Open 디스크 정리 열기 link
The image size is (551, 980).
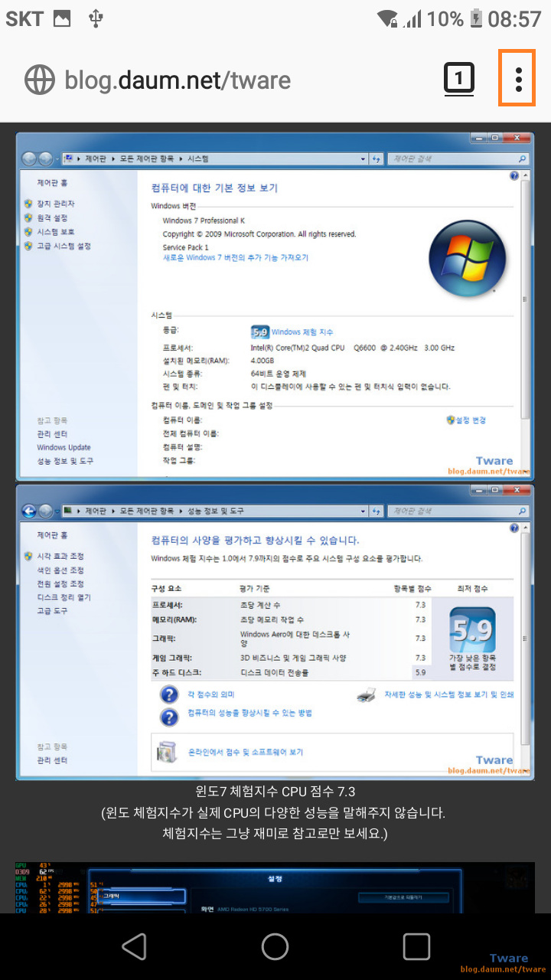pyautogui.click(x=64, y=597)
